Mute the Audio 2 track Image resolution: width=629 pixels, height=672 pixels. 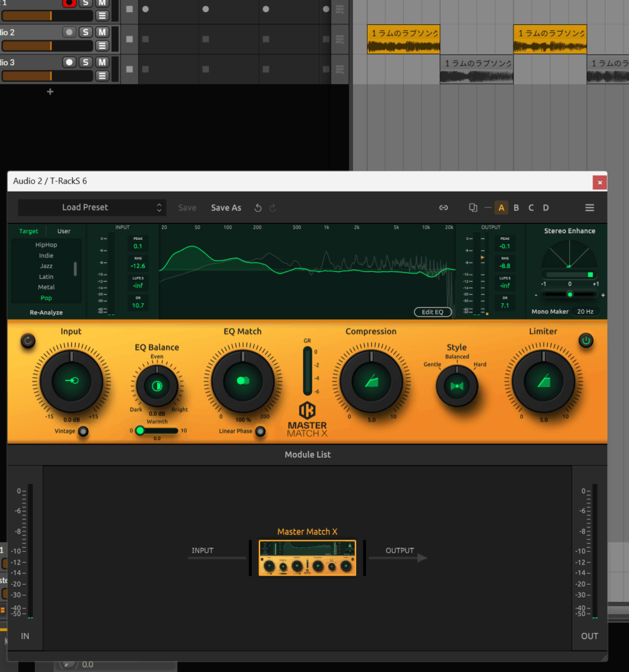[x=102, y=32]
